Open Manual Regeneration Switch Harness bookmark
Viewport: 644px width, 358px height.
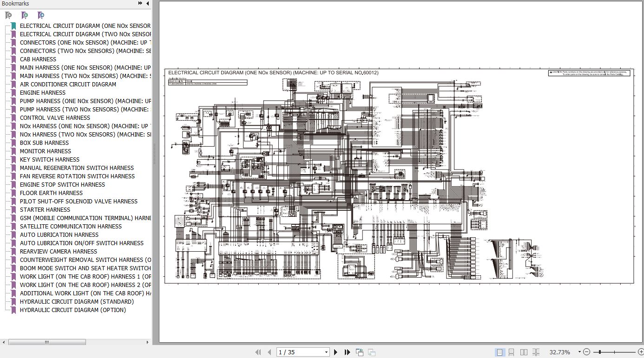tap(77, 168)
